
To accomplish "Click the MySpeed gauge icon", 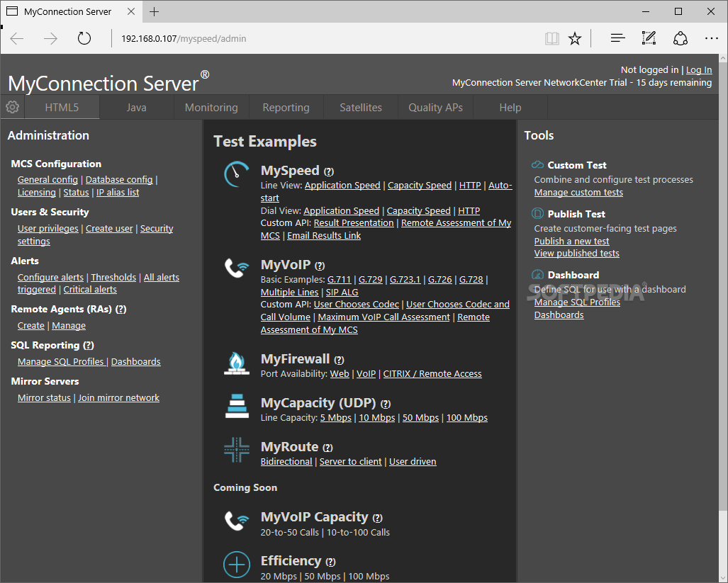I will coord(237,174).
